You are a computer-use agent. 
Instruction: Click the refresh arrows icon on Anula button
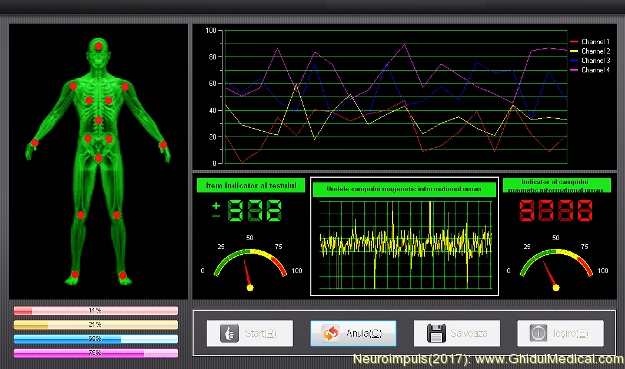tap(331, 333)
